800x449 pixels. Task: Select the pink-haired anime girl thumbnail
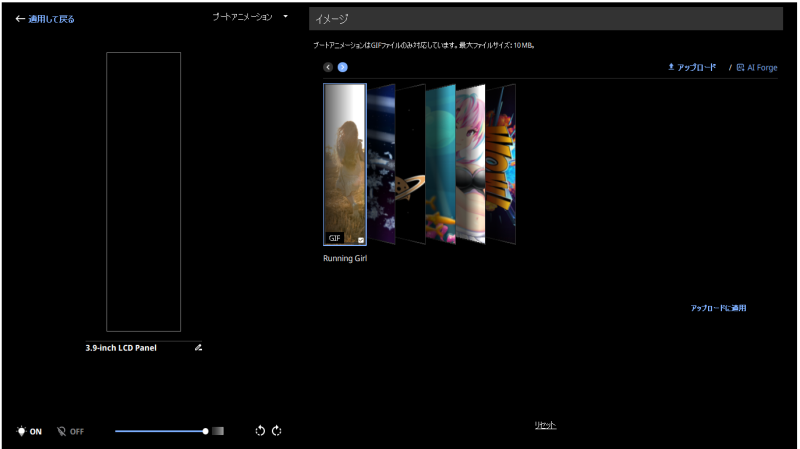tap(470, 165)
